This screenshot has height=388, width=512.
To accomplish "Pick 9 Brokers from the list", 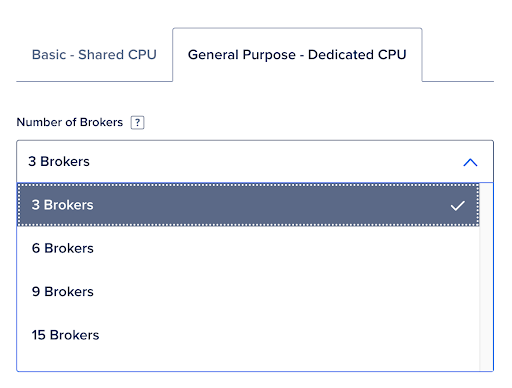I will [x=248, y=292].
